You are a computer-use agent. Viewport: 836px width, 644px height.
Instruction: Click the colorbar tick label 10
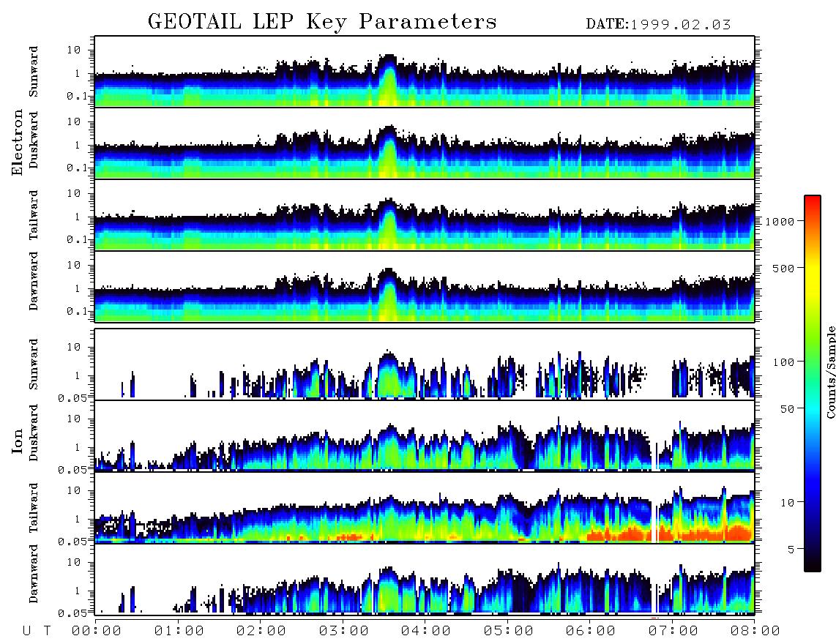(788, 502)
